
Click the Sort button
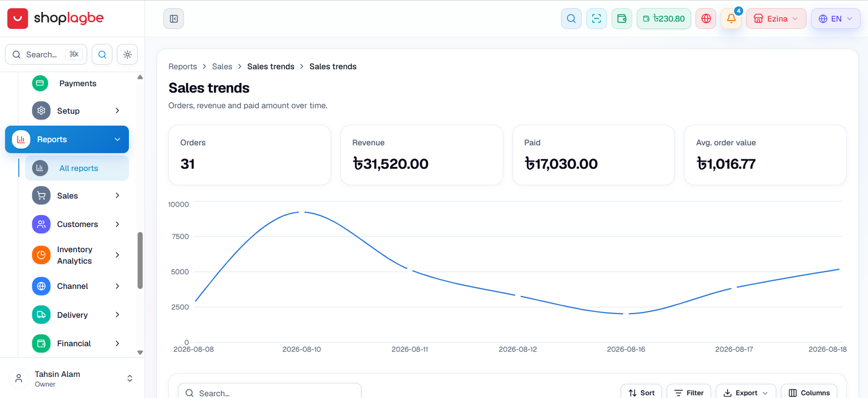tap(641, 393)
